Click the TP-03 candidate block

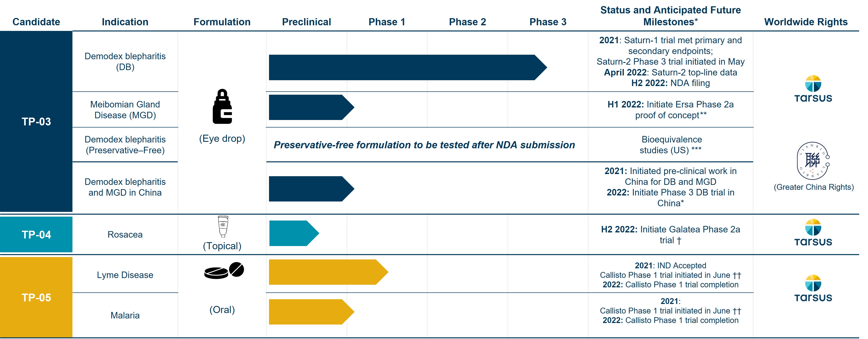pyautogui.click(x=36, y=121)
